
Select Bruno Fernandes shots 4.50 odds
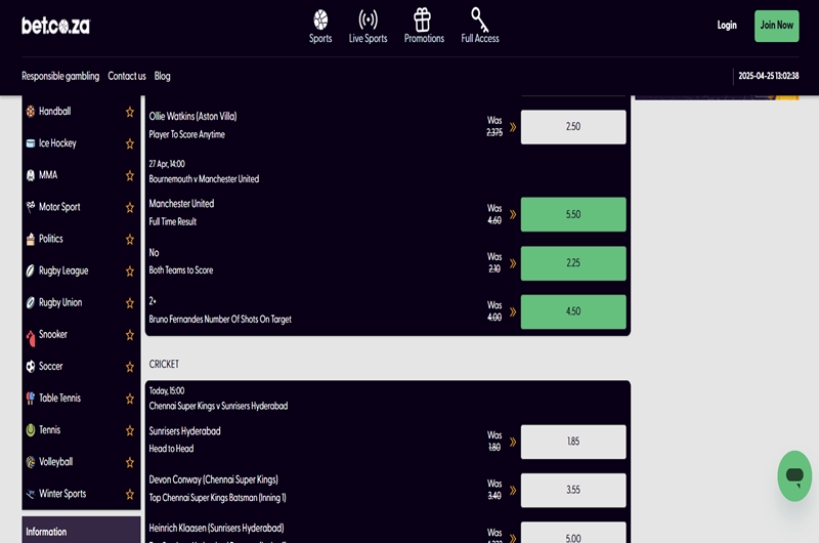click(x=573, y=312)
